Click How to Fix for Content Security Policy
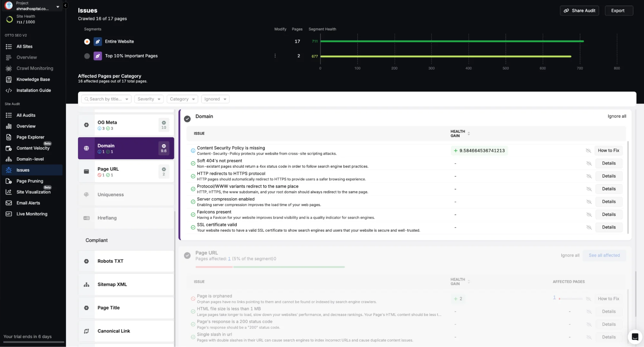The height and width of the screenshot is (347, 644). 608,151
